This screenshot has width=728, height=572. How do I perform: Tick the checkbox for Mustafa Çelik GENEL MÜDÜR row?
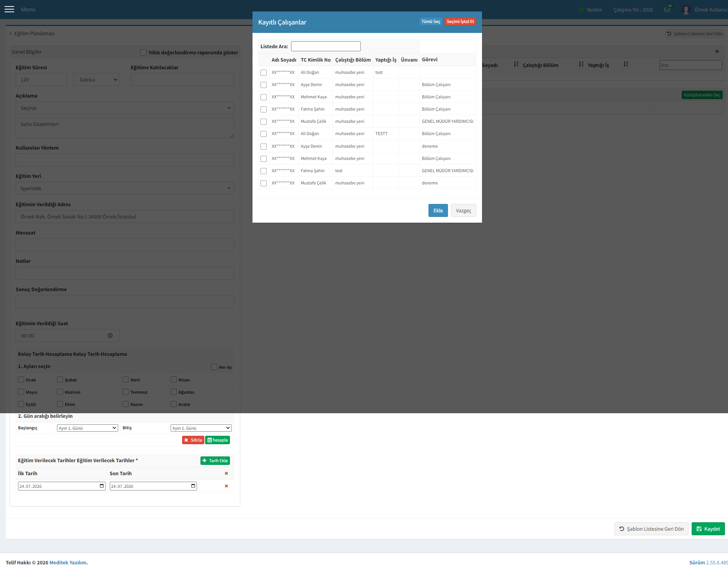coord(264,122)
